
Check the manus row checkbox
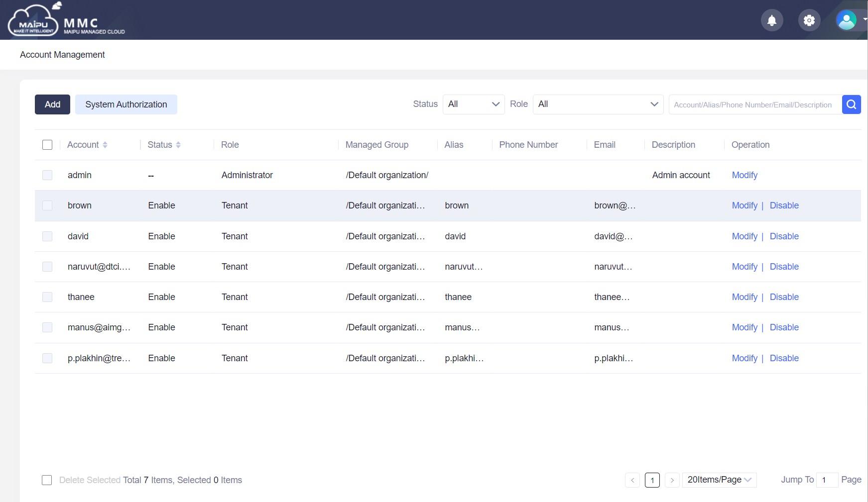pos(47,327)
